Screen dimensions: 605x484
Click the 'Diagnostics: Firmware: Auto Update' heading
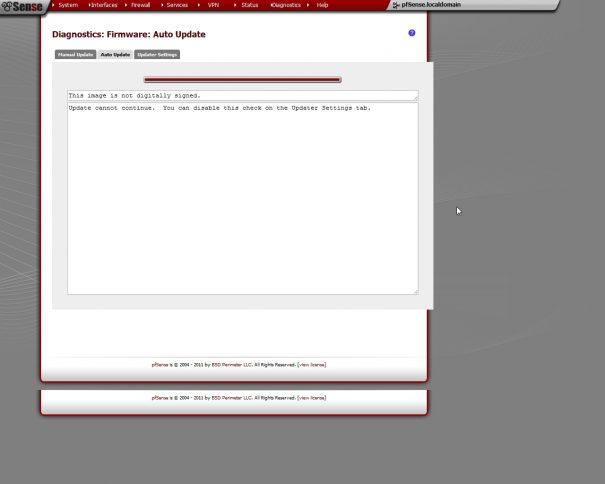(x=129, y=34)
